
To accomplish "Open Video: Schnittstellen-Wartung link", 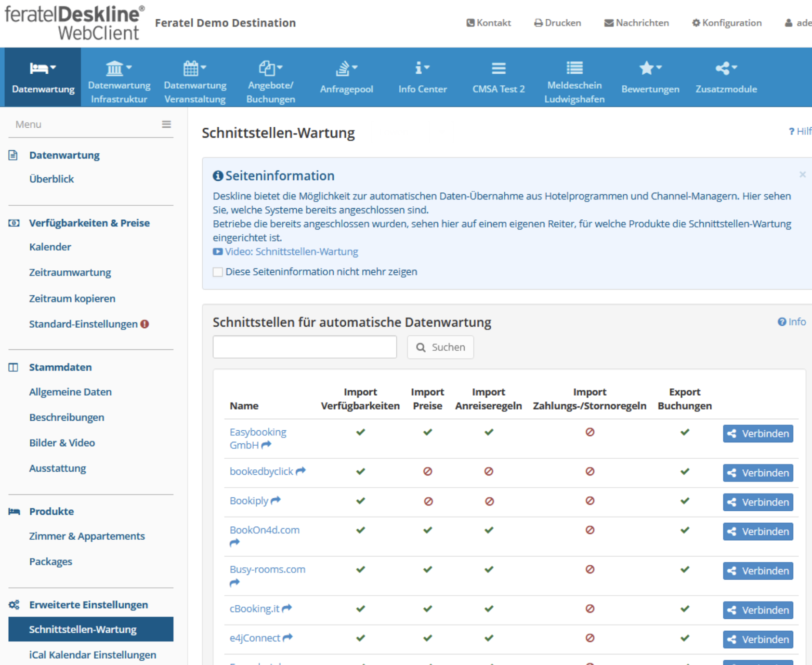I will pyautogui.click(x=291, y=252).
